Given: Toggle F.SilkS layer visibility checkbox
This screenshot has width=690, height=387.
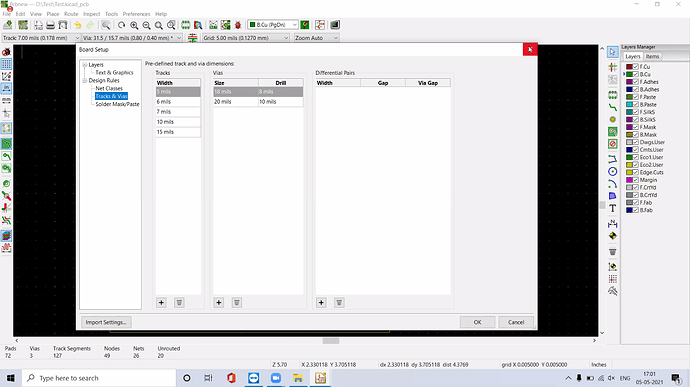Looking at the screenshot, I should [635, 112].
